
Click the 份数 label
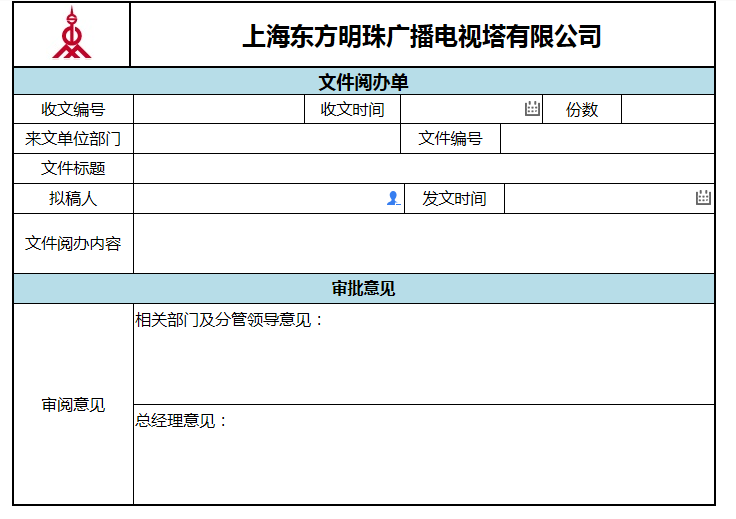click(582, 109)
